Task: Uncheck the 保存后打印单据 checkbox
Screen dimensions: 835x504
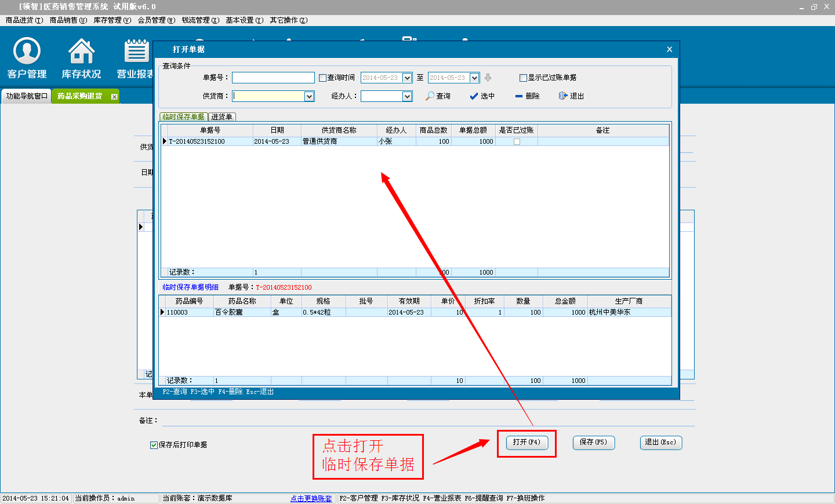Action: 154,445
